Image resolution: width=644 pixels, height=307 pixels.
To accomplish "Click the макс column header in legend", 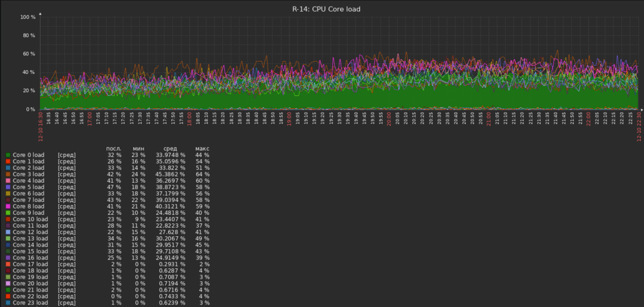I will click(202, 149).
